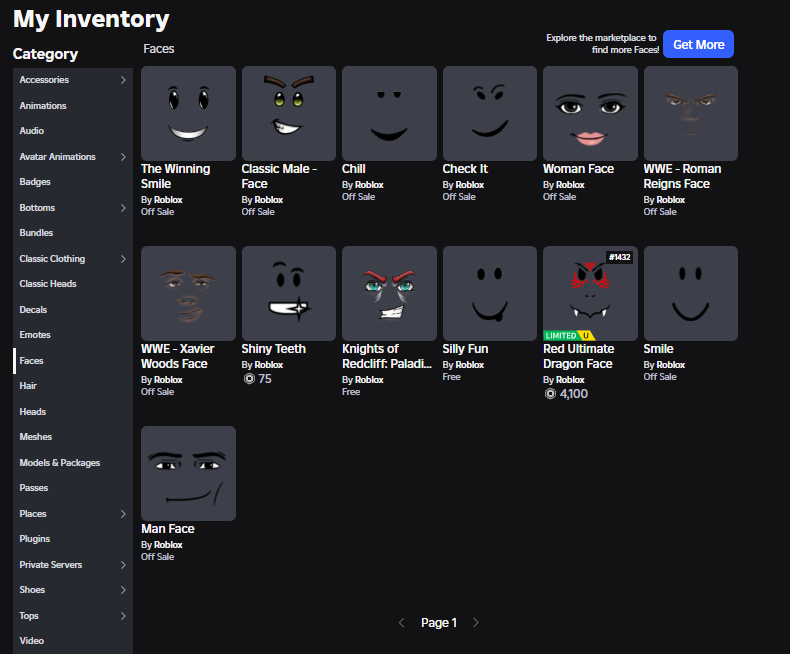790x654 pixels.
Task: Open the Shiny Teeth title link
Action: coord(274,349)
